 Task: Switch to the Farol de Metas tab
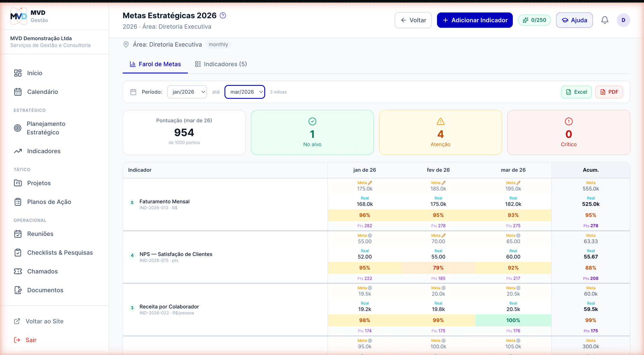pos(155,64)
